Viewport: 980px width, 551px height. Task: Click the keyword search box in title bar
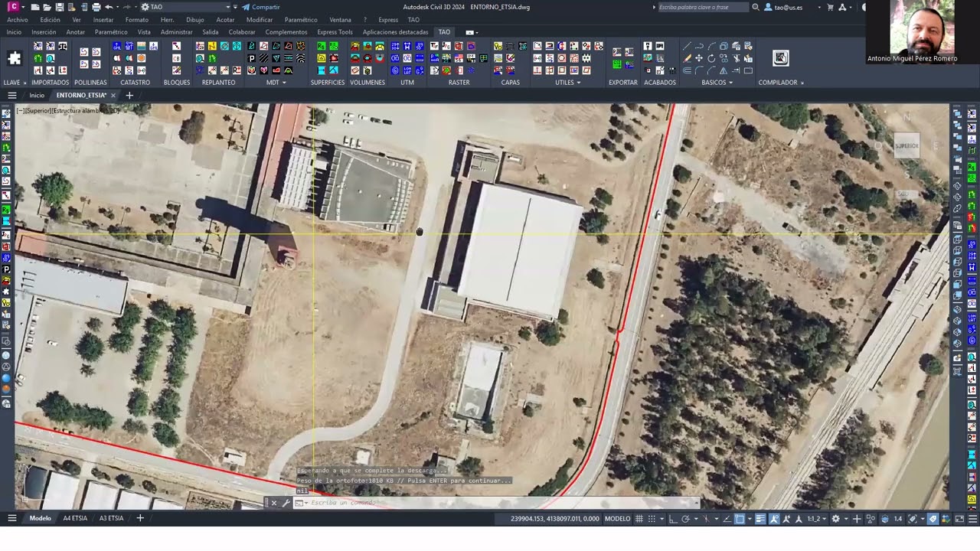(704, 7)
